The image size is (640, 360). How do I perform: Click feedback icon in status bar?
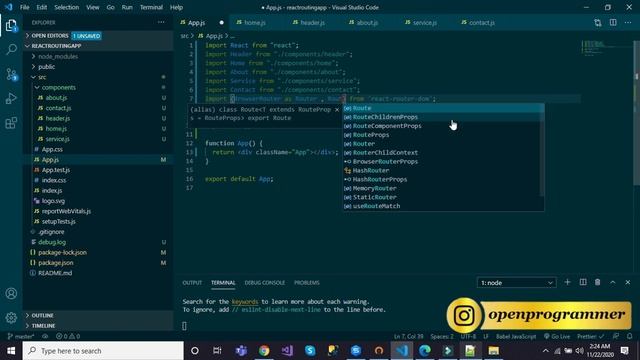tap(616, 336)
